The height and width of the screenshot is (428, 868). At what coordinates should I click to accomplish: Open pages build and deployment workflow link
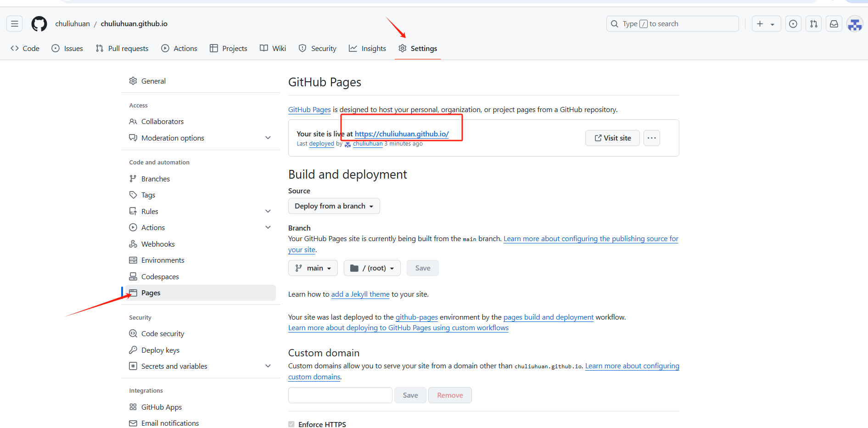point(549,317)
